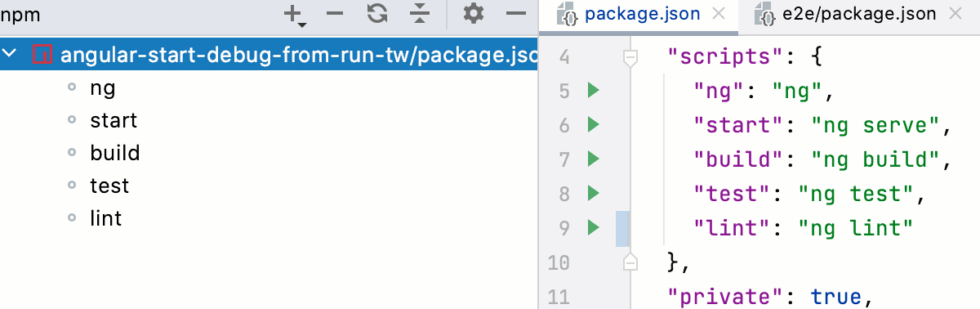Image resolution: width=980 pixels, height=309 pixels.
Task: Collapse all with the npm toolbar icon
Action: 419,13
